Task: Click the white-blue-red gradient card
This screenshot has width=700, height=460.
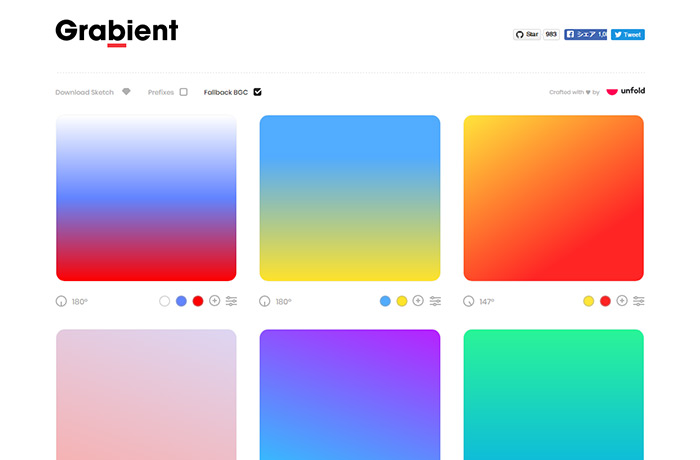Action: pos(146,198)
